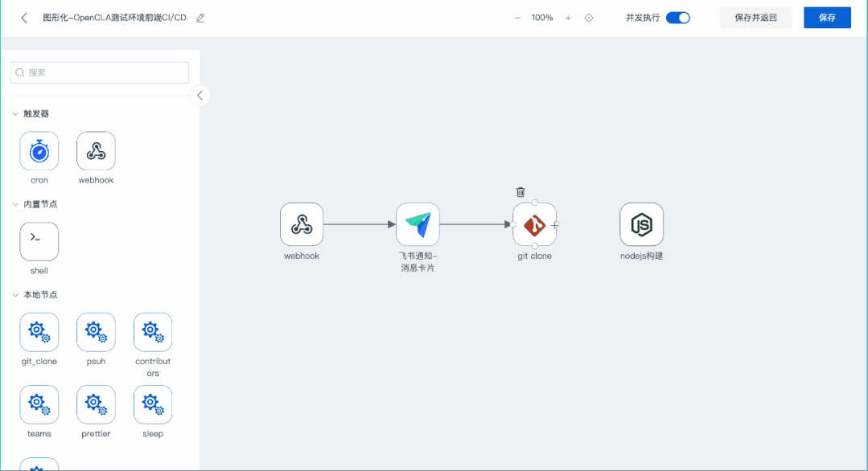Click the nodejs构建 label on canvas
The image size is (868, 471).
point(642,256)
